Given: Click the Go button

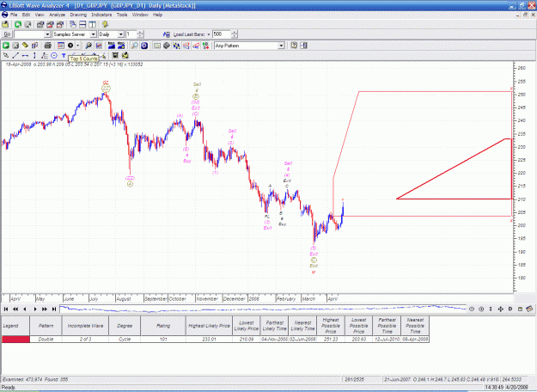Looking at the screenshot, I should [7, 34].
